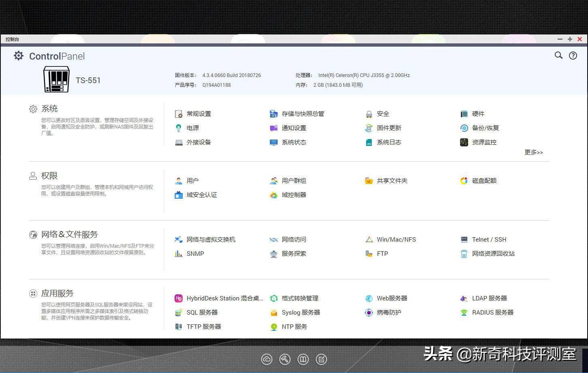Open 备份/恢复 settings
This screenshot has height=373, width=588.
(486, 128)
